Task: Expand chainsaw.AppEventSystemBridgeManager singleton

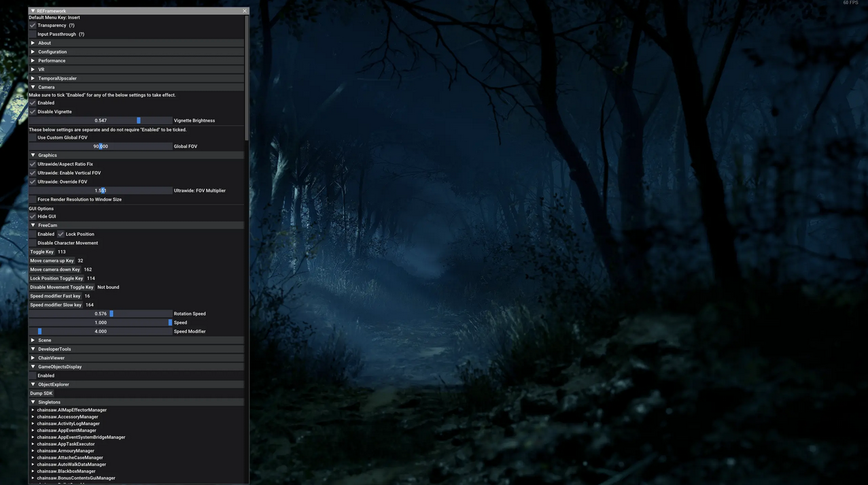Action: tap(33, 437)
